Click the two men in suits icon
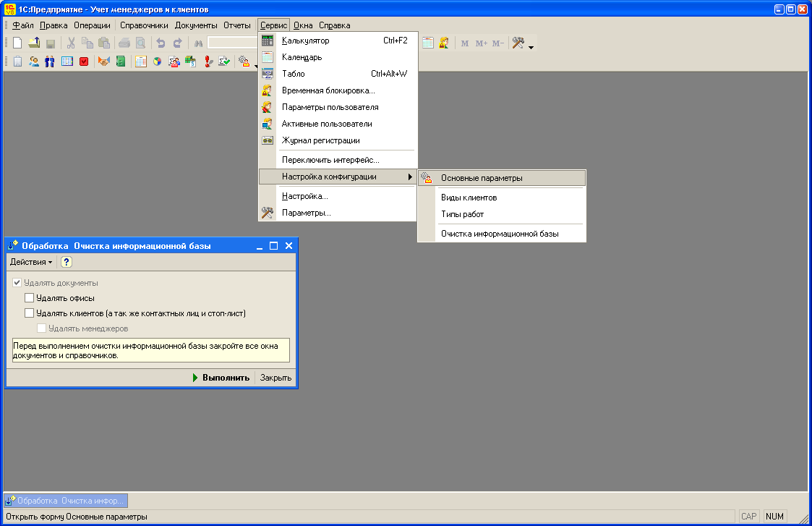812x526 pixels. pos(50,61)
